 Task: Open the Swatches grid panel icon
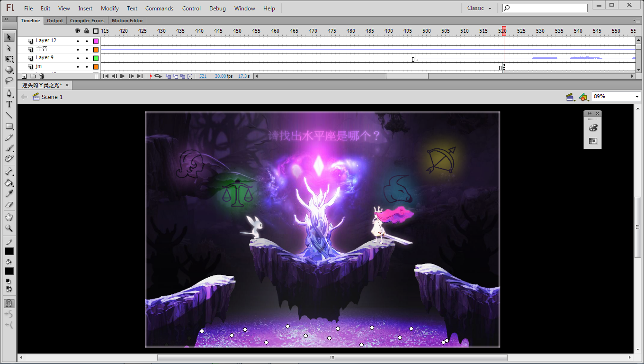593,141
